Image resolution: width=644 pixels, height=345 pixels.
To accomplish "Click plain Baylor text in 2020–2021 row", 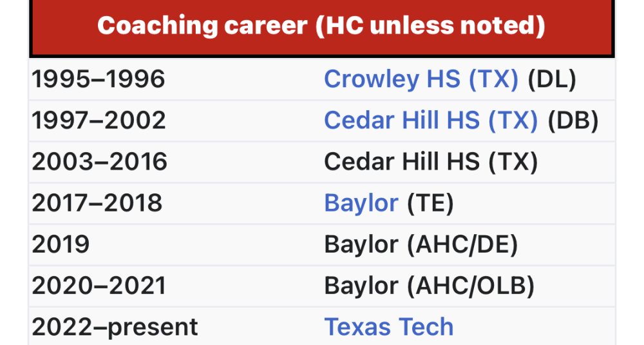I will click(361, 286).
